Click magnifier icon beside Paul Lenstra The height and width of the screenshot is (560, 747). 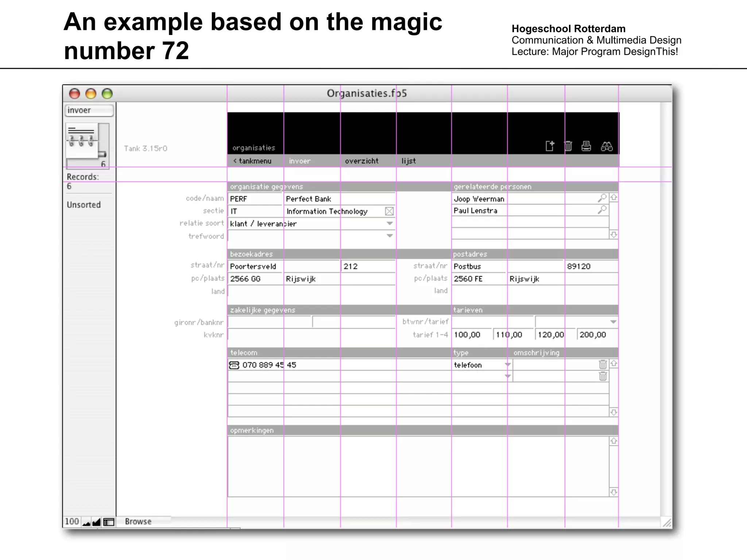(x=602, y=210)
